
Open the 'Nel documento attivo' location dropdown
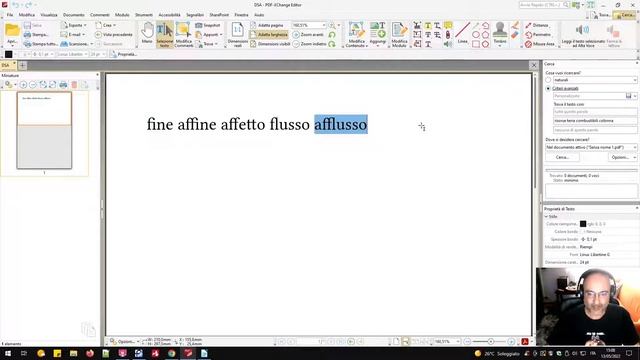(x=635, y=147)
